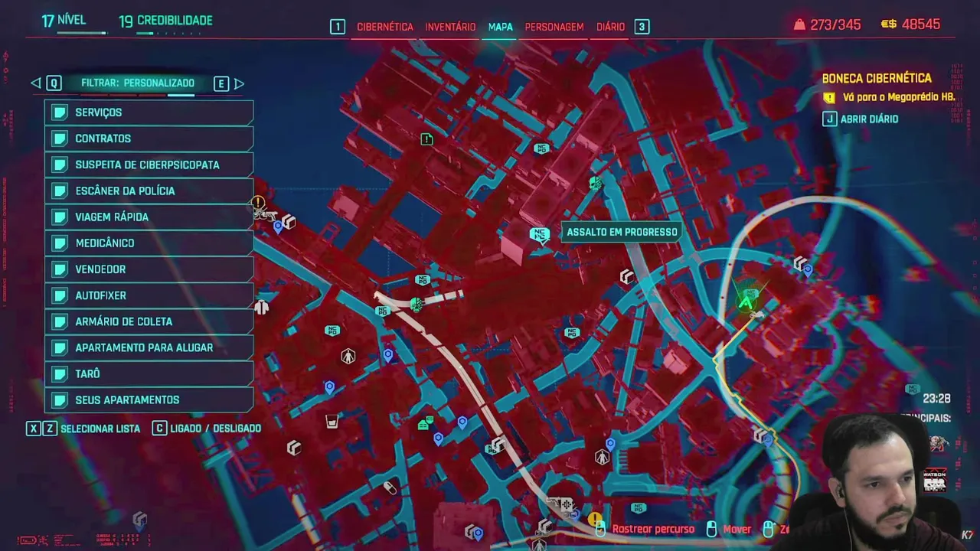Click the Rastrear percurso button
Viewport: 980px width, 551px height.
pos(645,529)
